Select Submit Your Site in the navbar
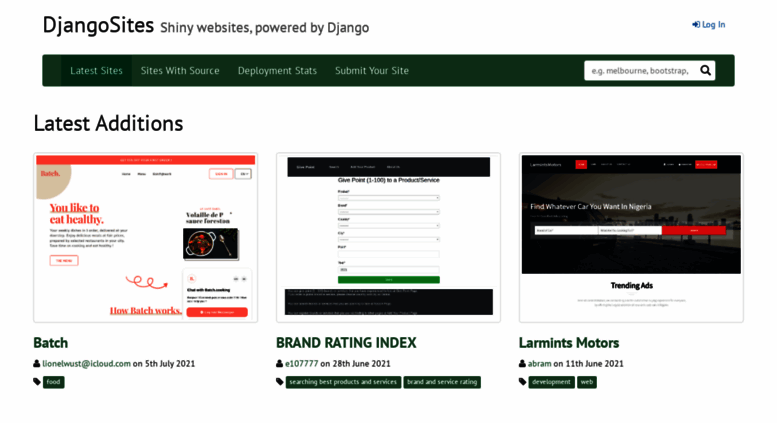This screenshot has height=423, width=777. [x=372, y=71]
